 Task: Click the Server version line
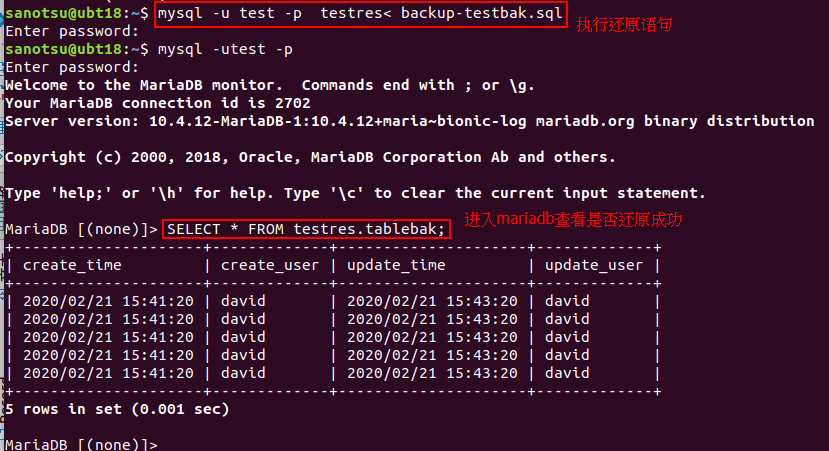409,121
